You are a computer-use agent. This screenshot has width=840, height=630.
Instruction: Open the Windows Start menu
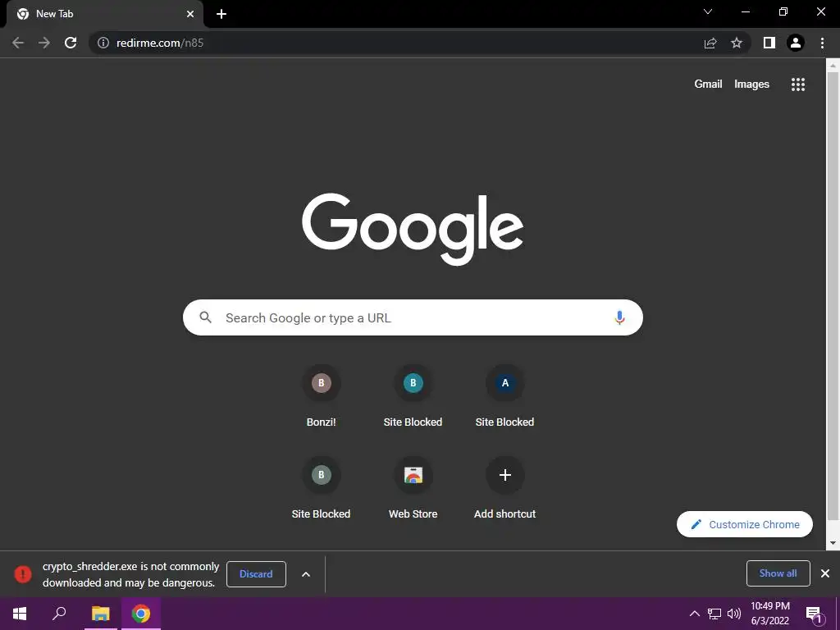click(x=20, y=614)
